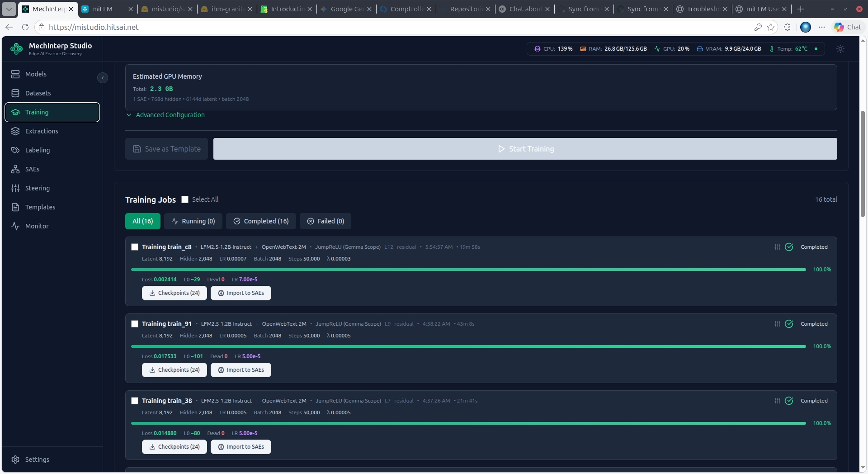The image size is (868, 474).
Task: Collapse the sidebar with the chevron button
Action: pos(103,78)
